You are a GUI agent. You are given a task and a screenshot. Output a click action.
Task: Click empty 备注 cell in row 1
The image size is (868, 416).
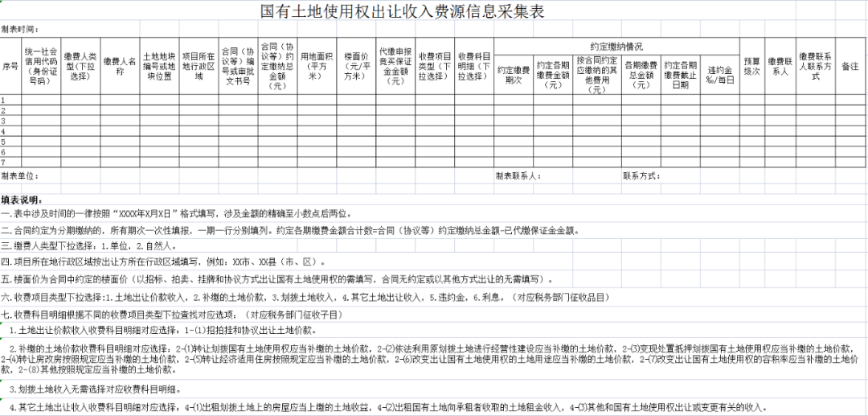(850, 101)
